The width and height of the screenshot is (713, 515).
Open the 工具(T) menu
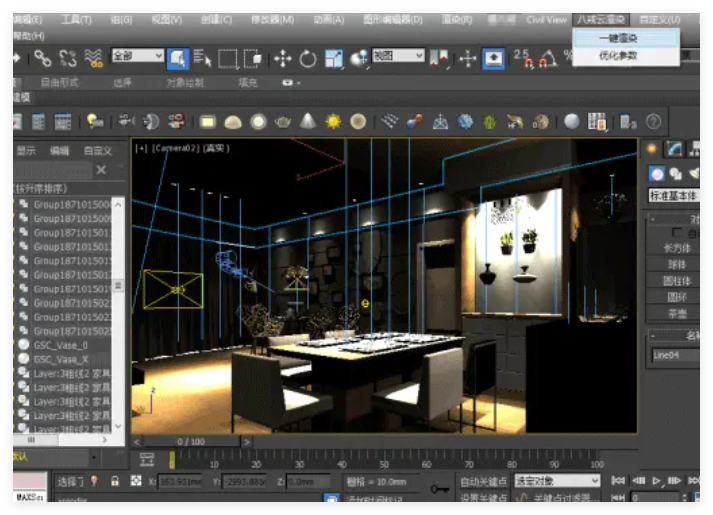[x=77, y=20]
